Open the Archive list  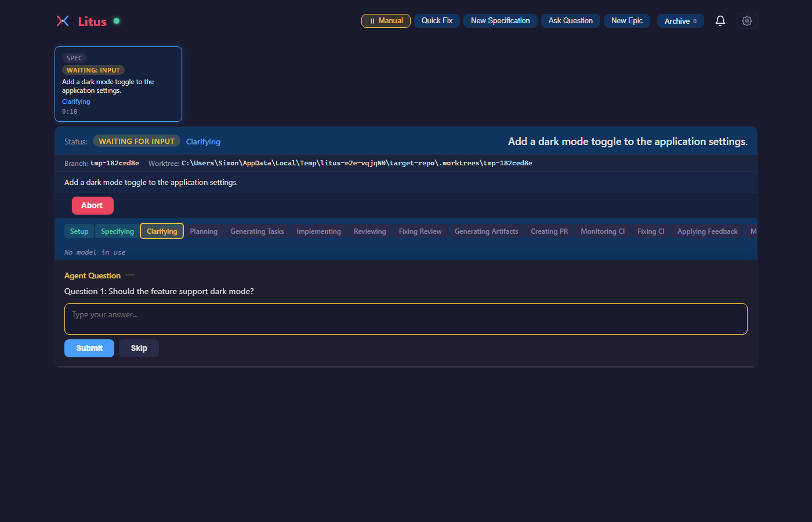680,21
